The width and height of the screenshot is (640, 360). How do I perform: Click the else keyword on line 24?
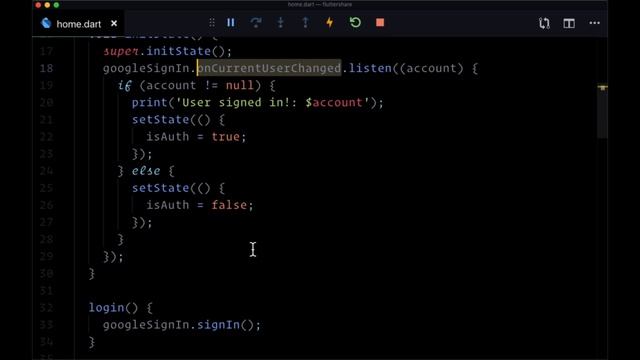pyautogui.click(x=146, y=171)
